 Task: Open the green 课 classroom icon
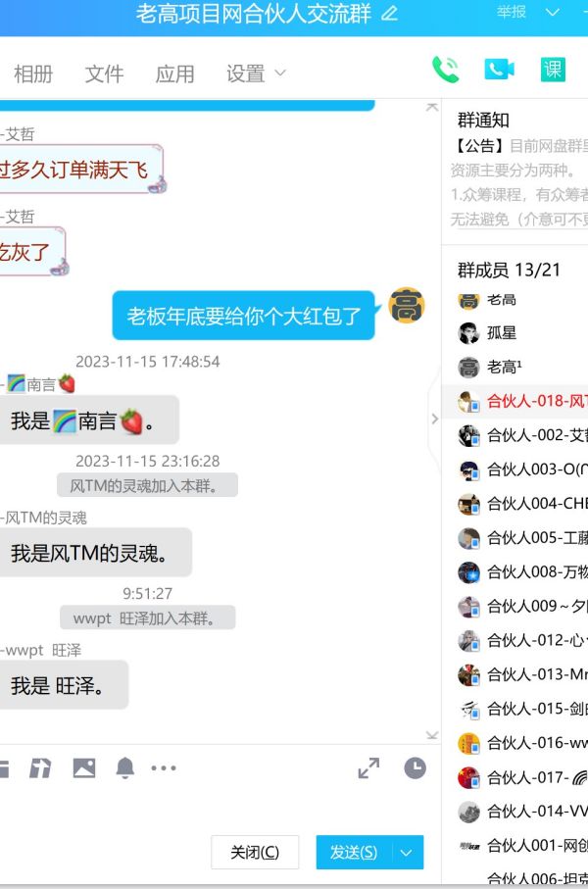point(553,70)
